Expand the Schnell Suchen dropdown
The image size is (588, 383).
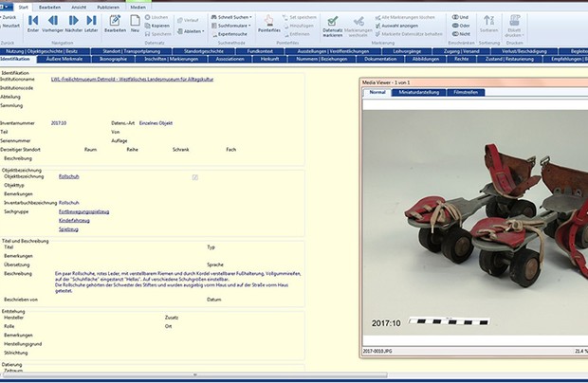pyautogui.click(x=231, y=17)
